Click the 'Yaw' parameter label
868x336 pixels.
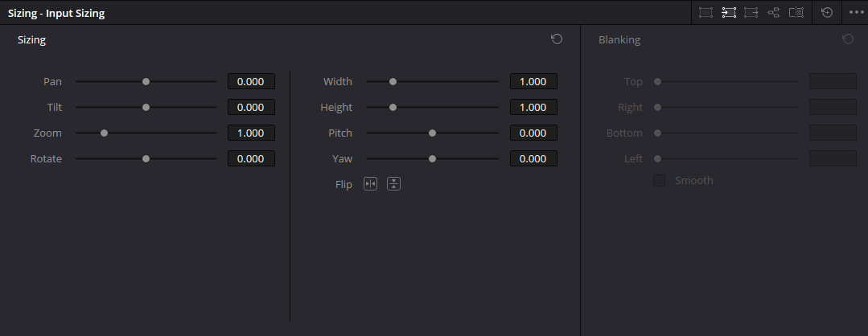(343, 159)
